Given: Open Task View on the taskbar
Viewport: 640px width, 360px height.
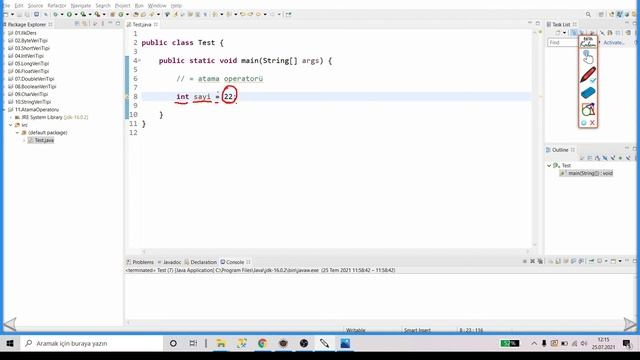Looking at the screenshot, I should 193,343.
